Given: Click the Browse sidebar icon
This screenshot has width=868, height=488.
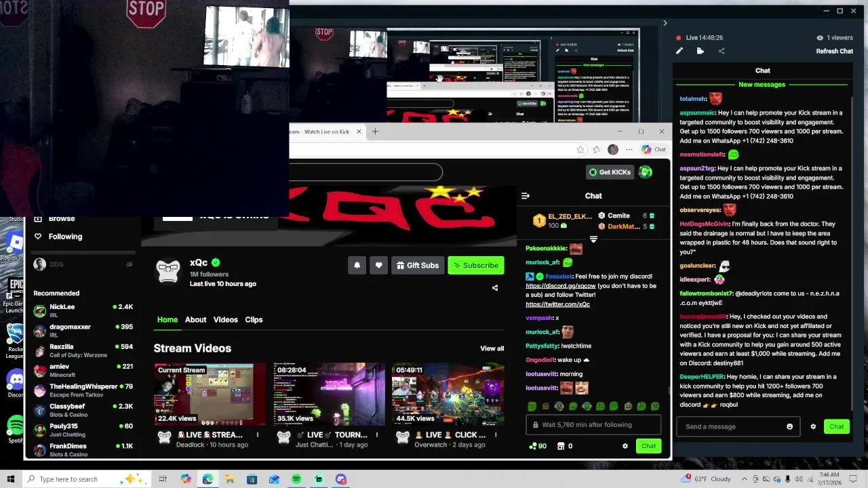Looking at the screenshot, I should click(38, 218).
